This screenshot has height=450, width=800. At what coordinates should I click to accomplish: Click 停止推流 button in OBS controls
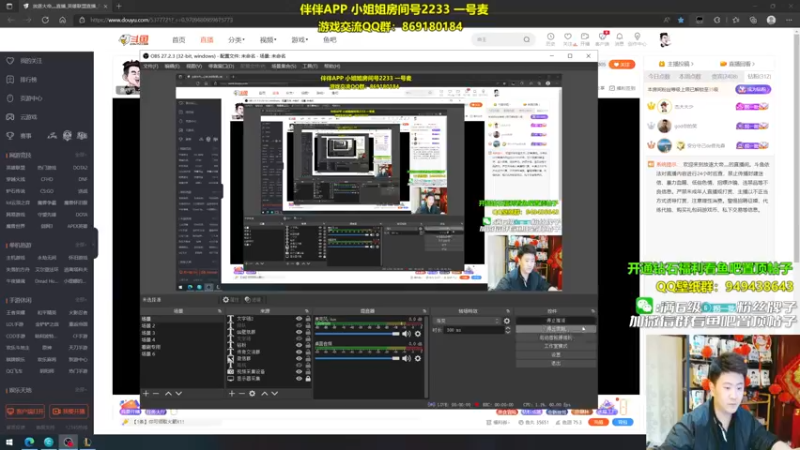click(x=556, y=320)
